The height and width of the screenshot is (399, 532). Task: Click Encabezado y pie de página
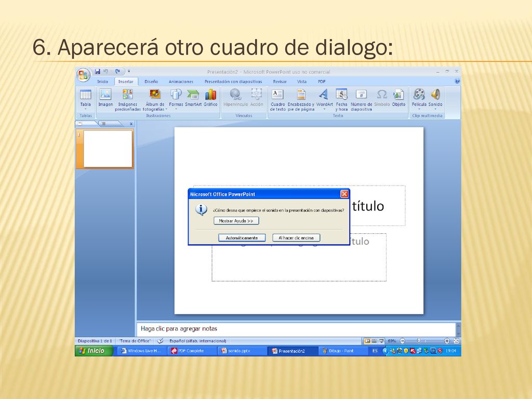[x=301, y=99]
